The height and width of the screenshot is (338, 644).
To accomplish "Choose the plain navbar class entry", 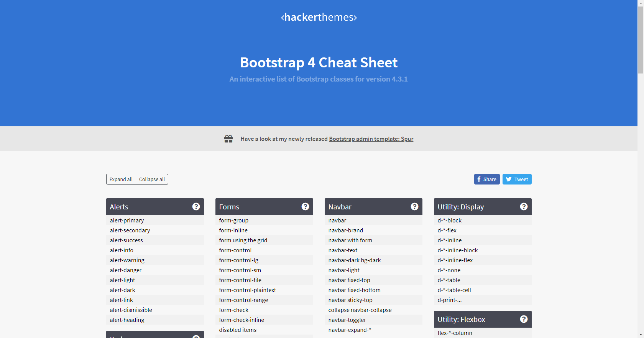I will pyautogui.click(x=373, y=220).
